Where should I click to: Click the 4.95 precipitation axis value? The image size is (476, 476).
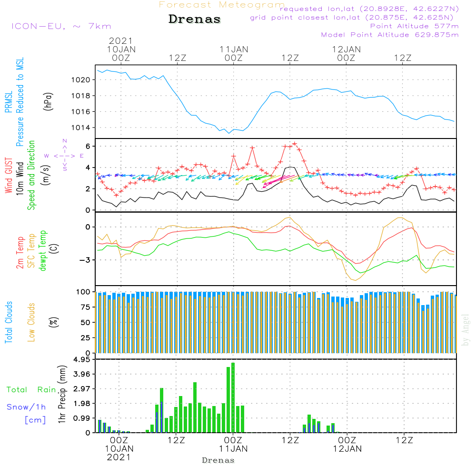pyautogui.click(x=82, y=359)
